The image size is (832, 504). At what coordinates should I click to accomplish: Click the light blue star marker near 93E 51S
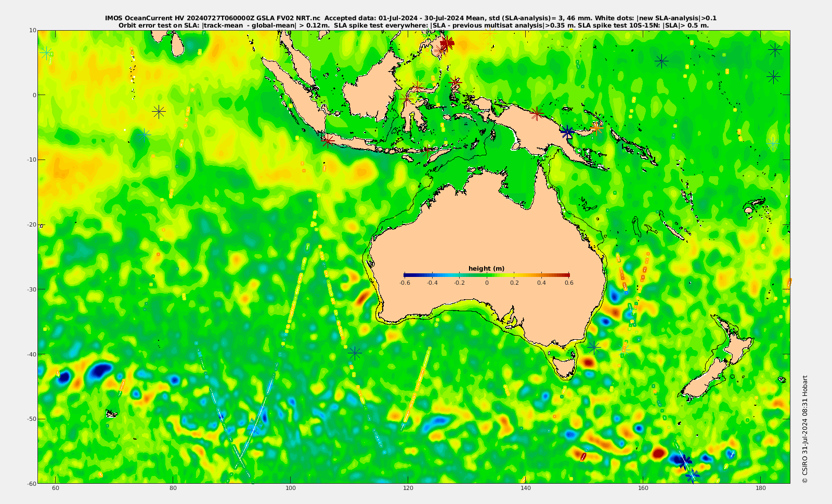coord(254,428)
